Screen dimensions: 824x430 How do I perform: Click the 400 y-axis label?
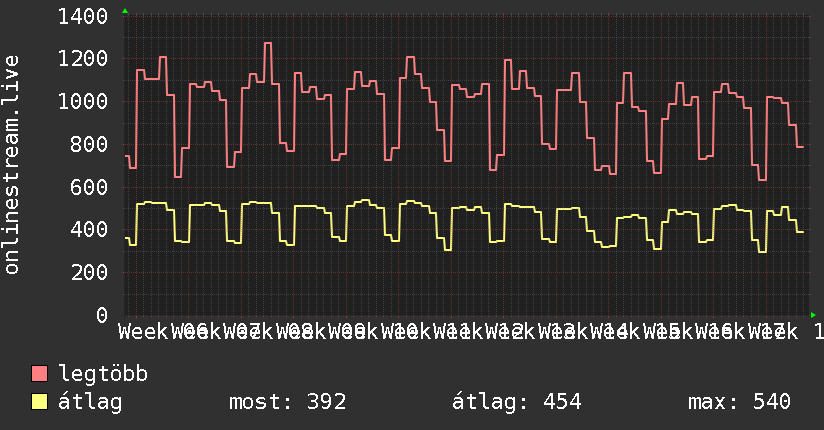point(89,230)
